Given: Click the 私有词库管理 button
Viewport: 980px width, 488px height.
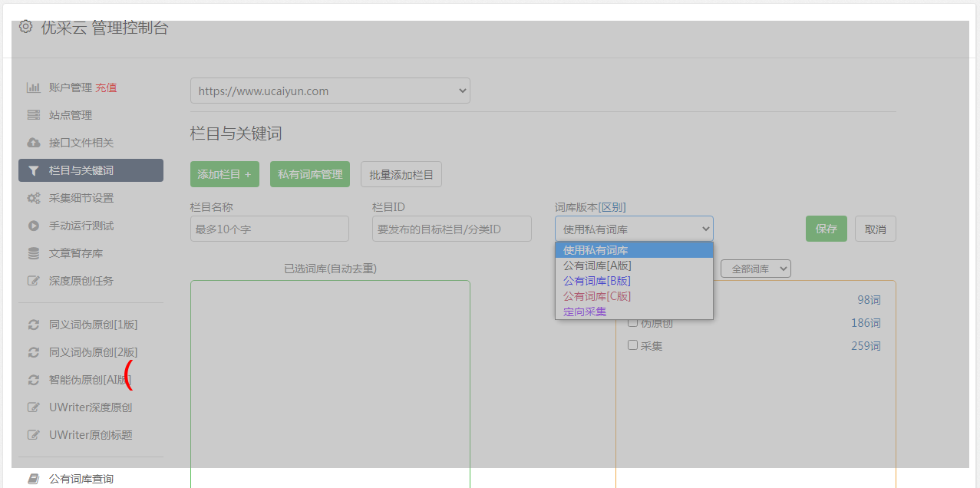Looking at the screenshot, I should [310, 174].
